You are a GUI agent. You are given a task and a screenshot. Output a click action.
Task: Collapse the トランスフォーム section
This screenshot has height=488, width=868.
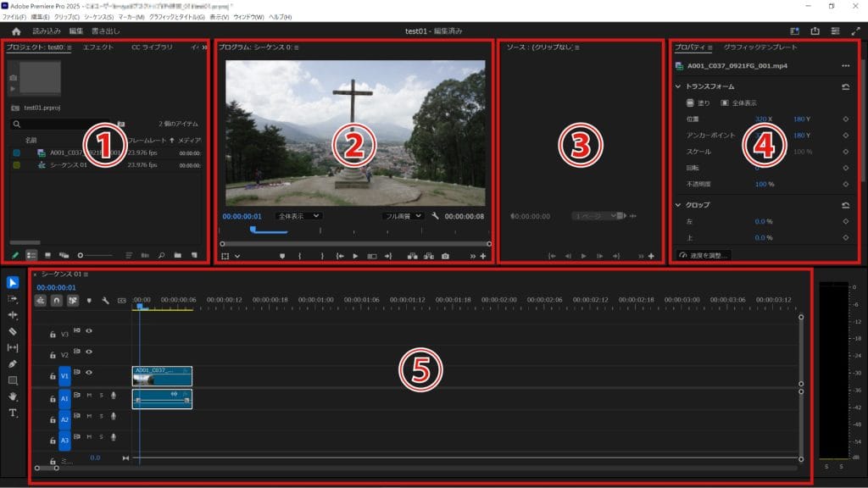point(678,86)
